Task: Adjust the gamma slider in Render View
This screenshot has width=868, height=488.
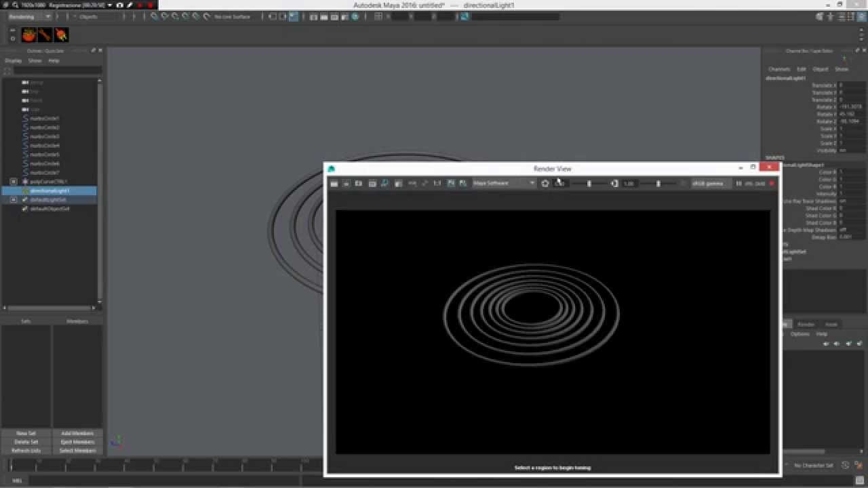Action: [x=658, y=183]
